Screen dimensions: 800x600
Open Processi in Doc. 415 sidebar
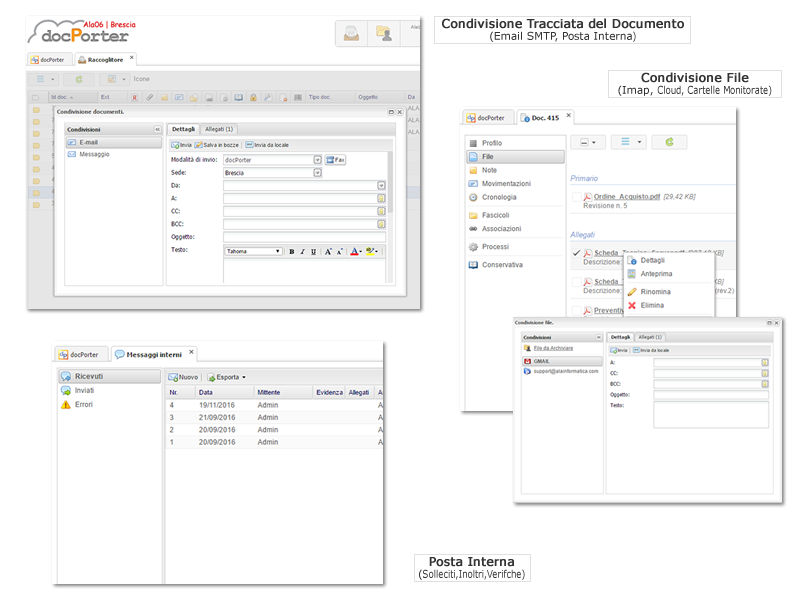click(515, 247)
